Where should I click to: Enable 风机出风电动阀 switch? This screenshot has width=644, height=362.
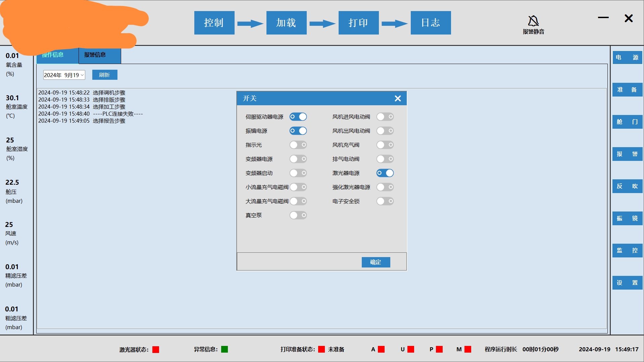[x=385, y=131]
